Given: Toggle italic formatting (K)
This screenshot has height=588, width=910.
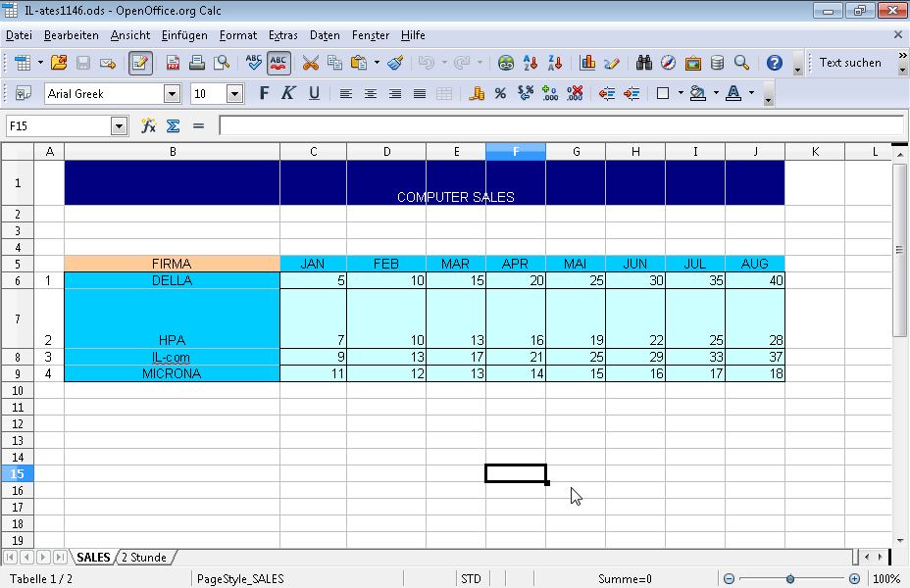Looking at the screenshot, I should point(288,93).
